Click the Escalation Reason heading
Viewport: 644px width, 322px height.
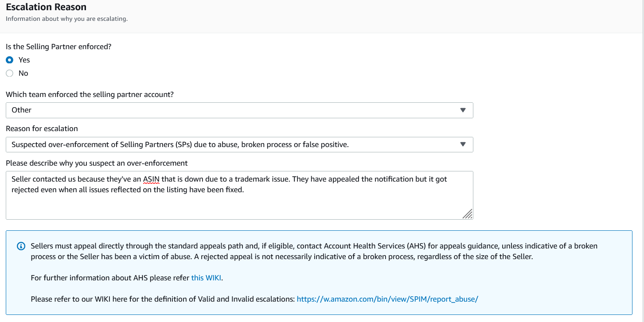pos(46,7)
